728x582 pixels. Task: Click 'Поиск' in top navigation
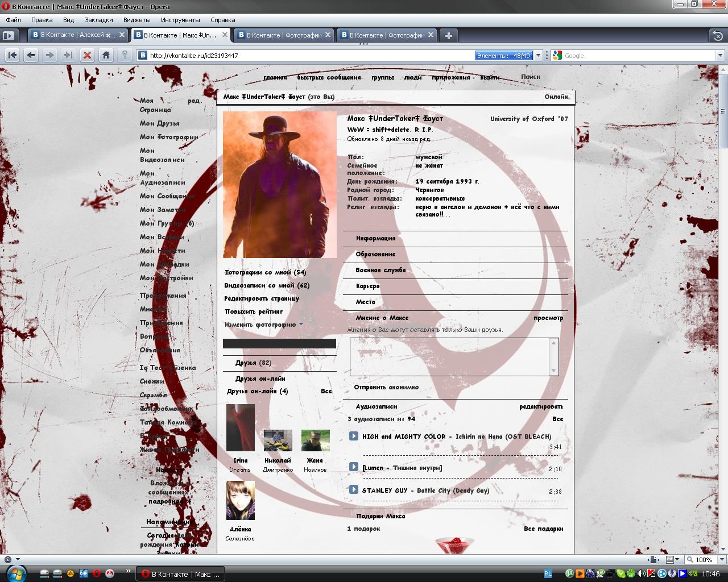coord(531,77)
